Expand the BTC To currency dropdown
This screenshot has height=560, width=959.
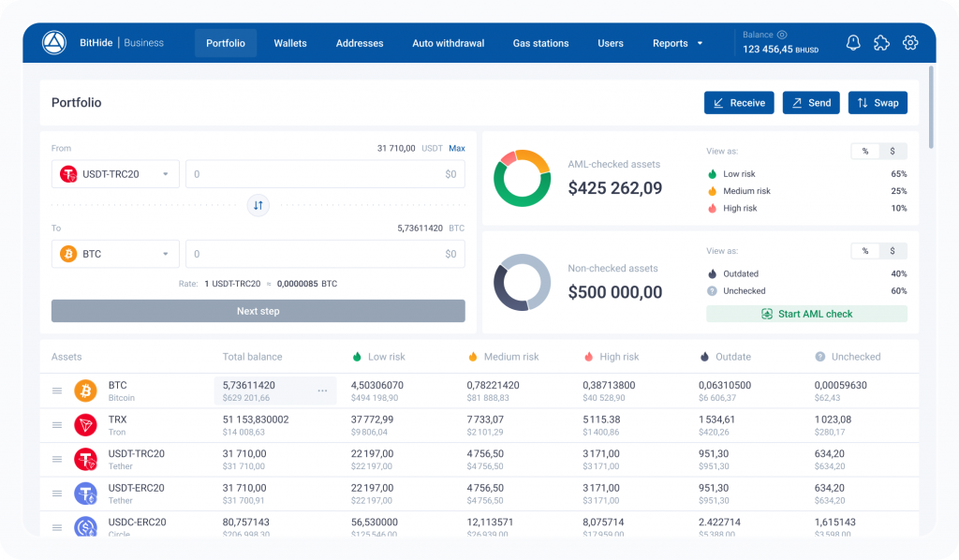coord(115,254)
